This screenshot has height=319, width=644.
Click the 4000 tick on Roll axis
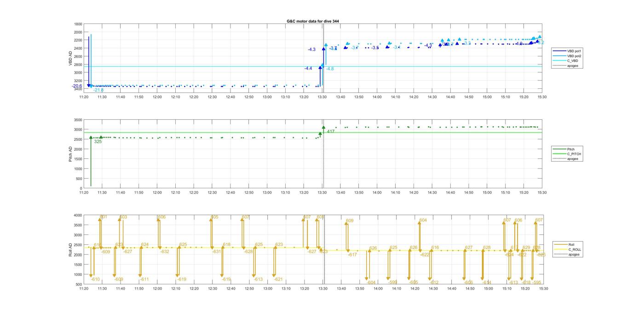78,215
